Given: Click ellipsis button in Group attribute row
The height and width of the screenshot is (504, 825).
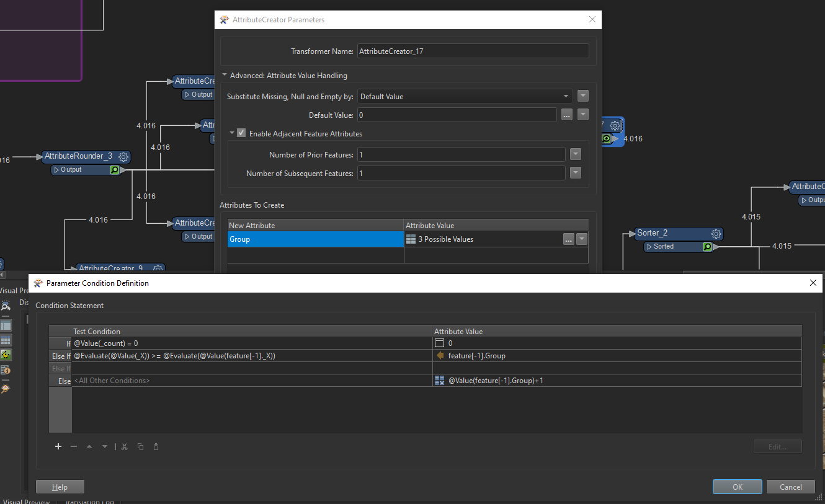Looking at the screenshot, I should point(569,239).
